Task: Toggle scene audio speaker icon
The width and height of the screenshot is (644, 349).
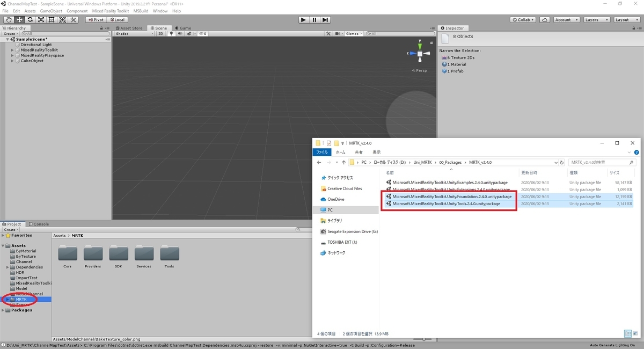Action: pos(179,34)
